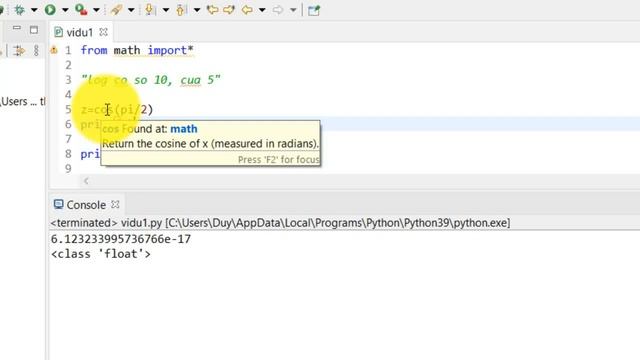
Task: Click the Pin Editor toolbar icon
Action: [314, 10]
